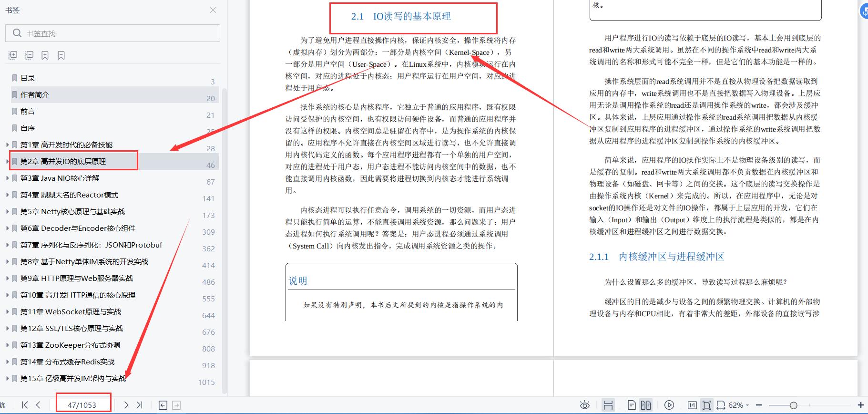The image size is (868, 414).
Task: Go to the previous page
Action: (39, 405)
